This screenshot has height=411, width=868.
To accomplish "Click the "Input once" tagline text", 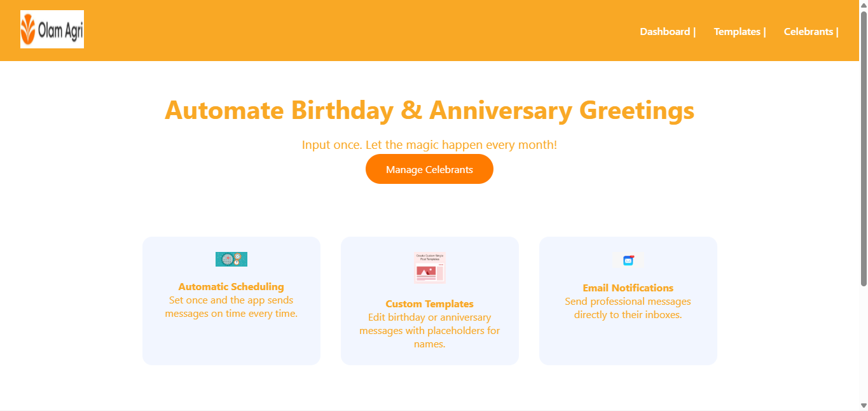I will click(x=430, y=145).
